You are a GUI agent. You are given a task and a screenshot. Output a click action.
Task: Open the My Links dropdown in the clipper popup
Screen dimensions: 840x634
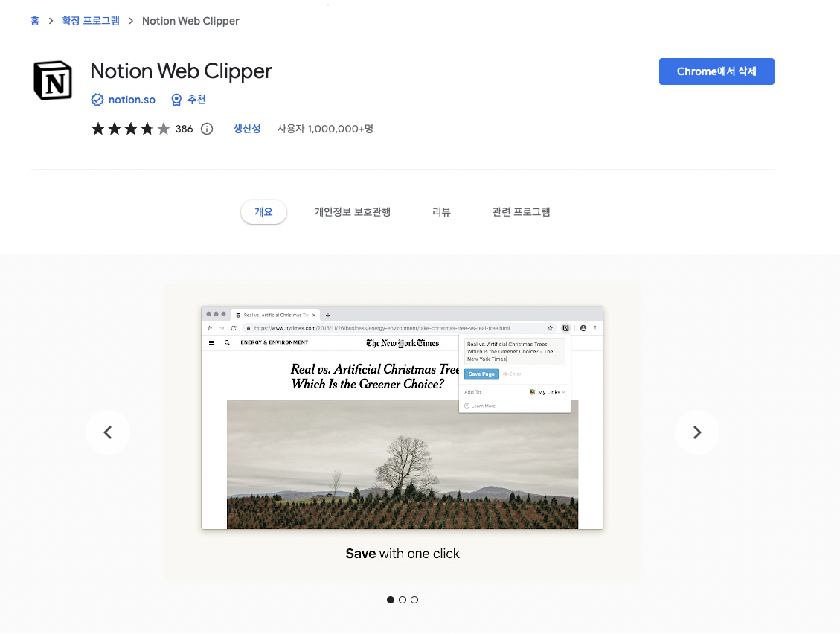[x=550, y=392]
